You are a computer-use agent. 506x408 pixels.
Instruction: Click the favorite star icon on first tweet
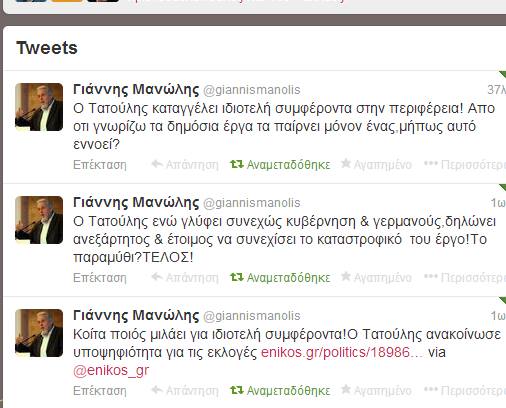[x=346, y=163]
